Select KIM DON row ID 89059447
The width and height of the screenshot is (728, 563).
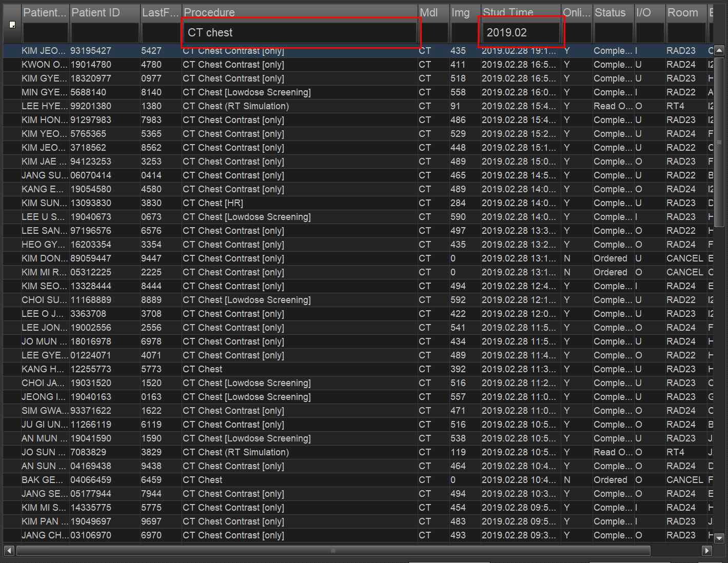pyautogui.click(x=358, y=258)
